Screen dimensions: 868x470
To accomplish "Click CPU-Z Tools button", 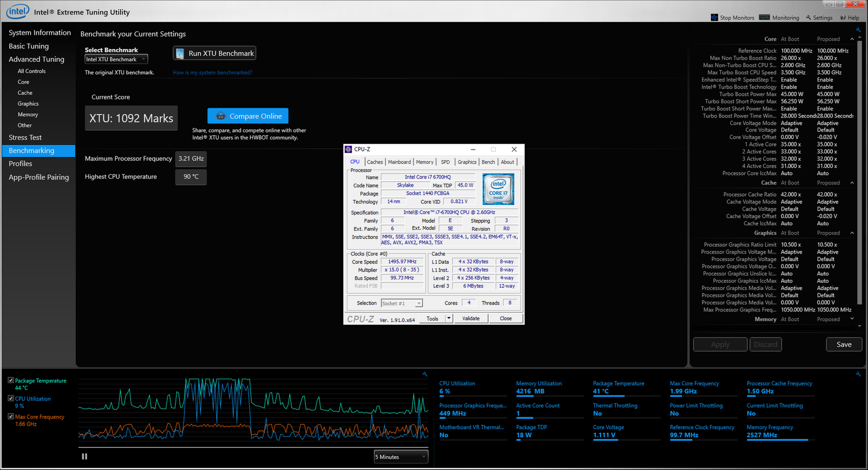I will (x=433, y=319).
